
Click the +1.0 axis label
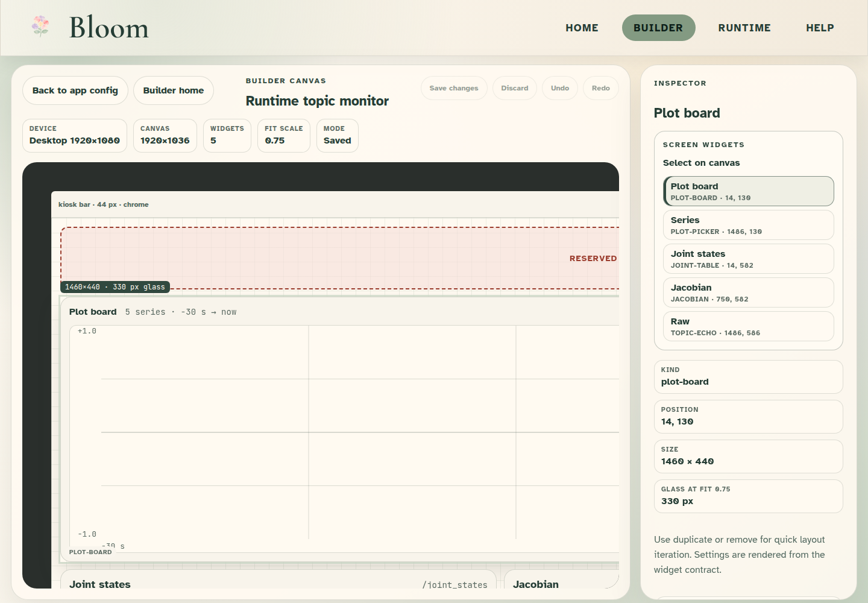87,331
